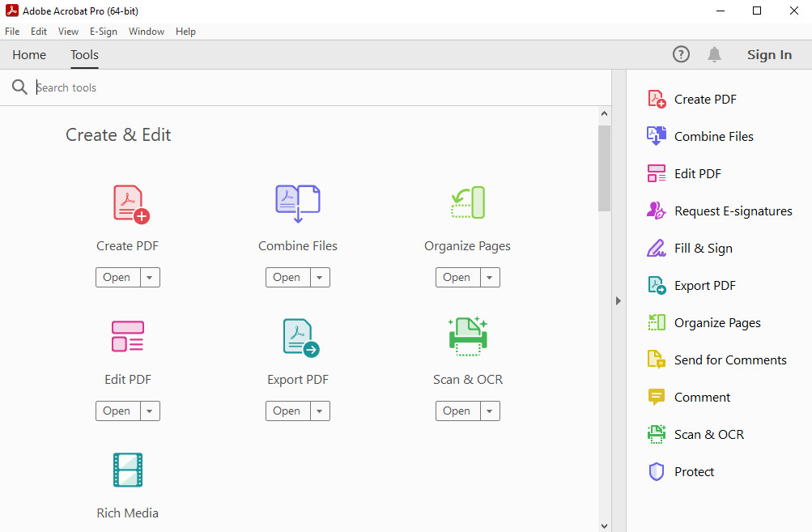
Task: Click the scroll down arrow of tools list
Action: point(604,526)
